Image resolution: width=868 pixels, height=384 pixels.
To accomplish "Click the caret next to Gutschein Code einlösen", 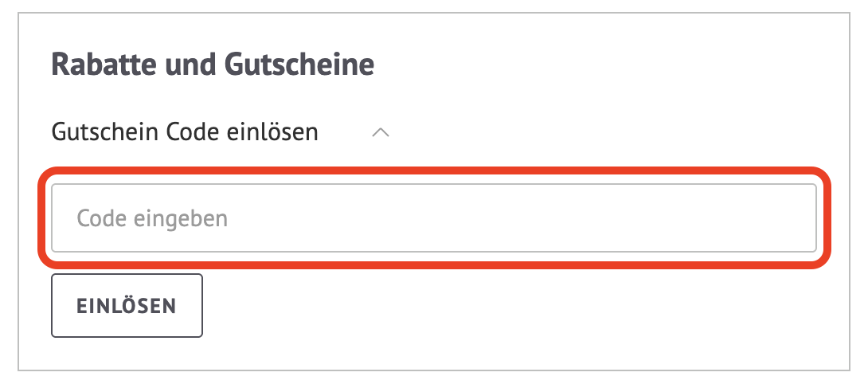I will click(x=381, y=133).
